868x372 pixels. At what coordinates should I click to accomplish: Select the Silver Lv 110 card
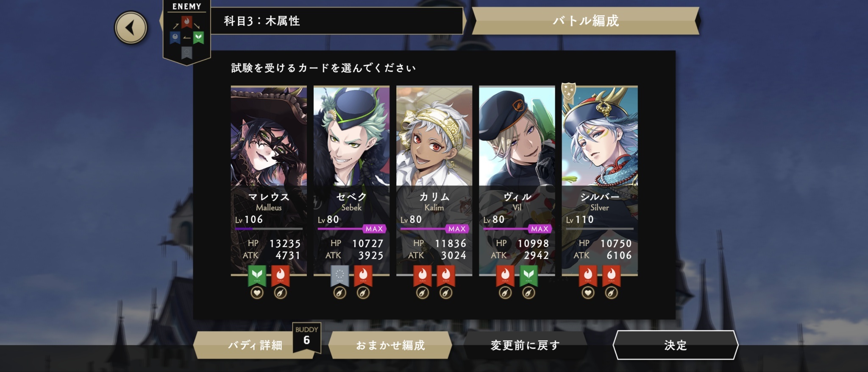click(600, 181)
